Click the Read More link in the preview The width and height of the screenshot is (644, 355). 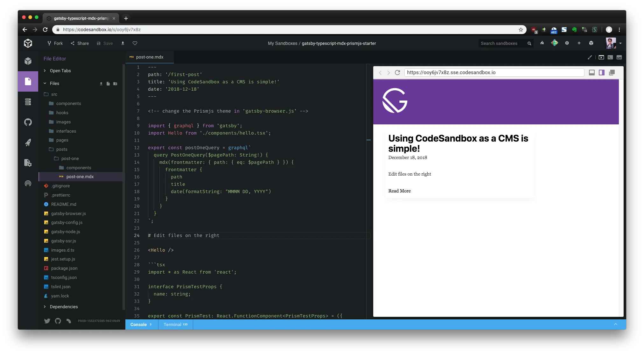coord(399,191)
